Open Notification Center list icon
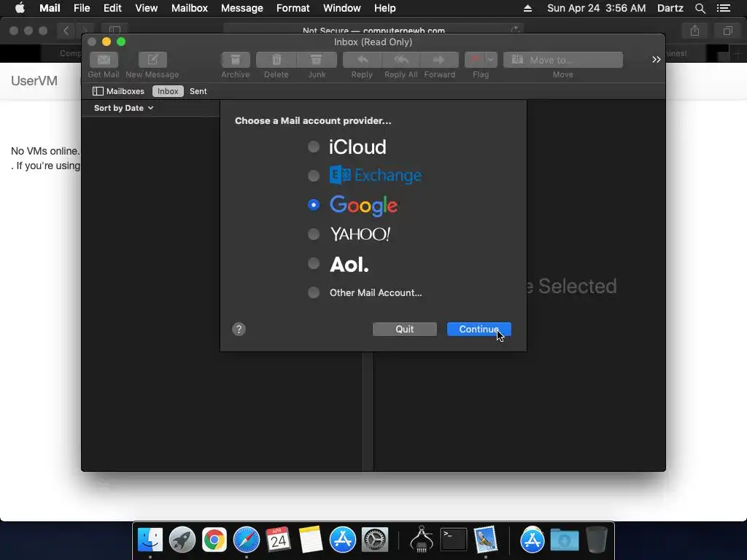The width and height of the screenshot is (747, 560). coord(723,8)
